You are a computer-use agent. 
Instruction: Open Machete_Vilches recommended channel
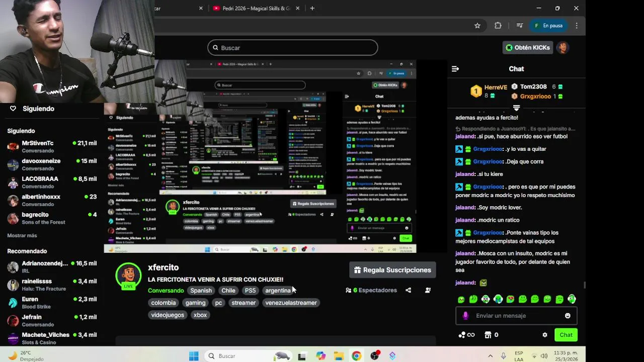click(52, 338)
